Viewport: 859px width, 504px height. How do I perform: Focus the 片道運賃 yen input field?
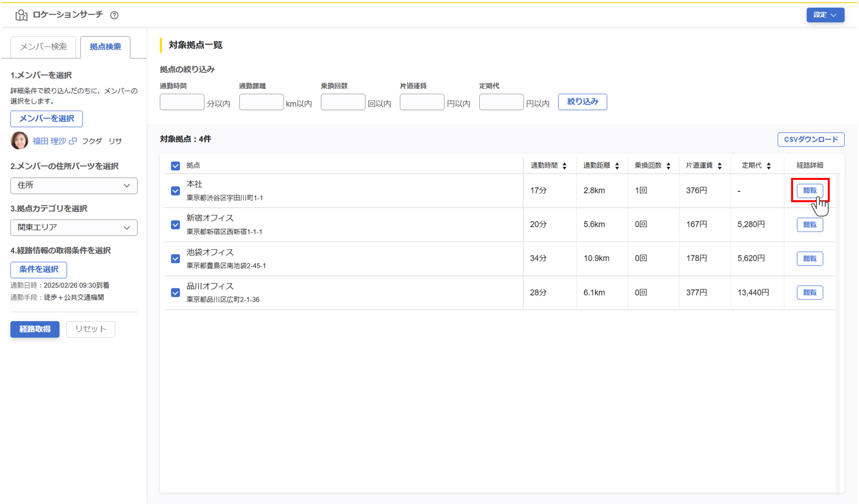422,102
